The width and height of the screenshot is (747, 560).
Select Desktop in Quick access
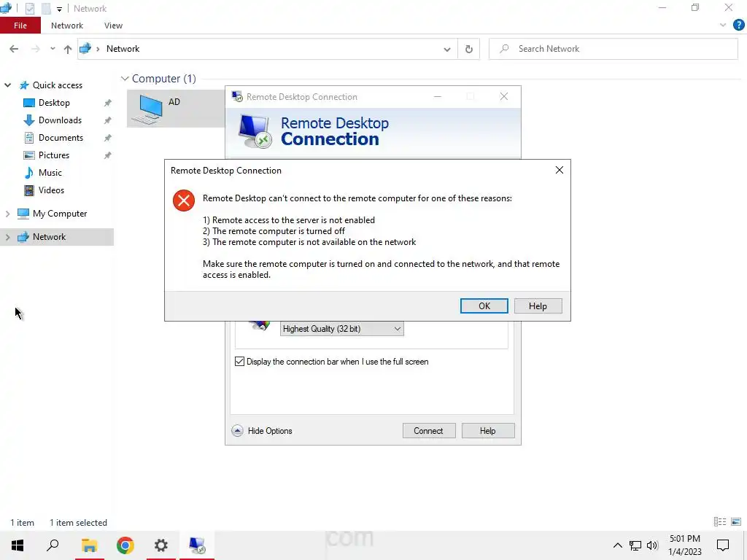(x=54, y=103)
